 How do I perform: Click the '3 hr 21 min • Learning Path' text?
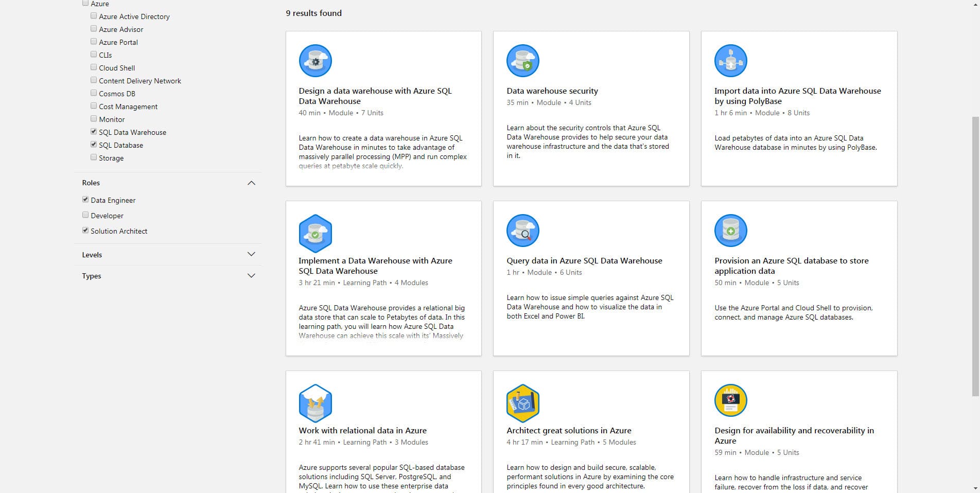point(342,283)
